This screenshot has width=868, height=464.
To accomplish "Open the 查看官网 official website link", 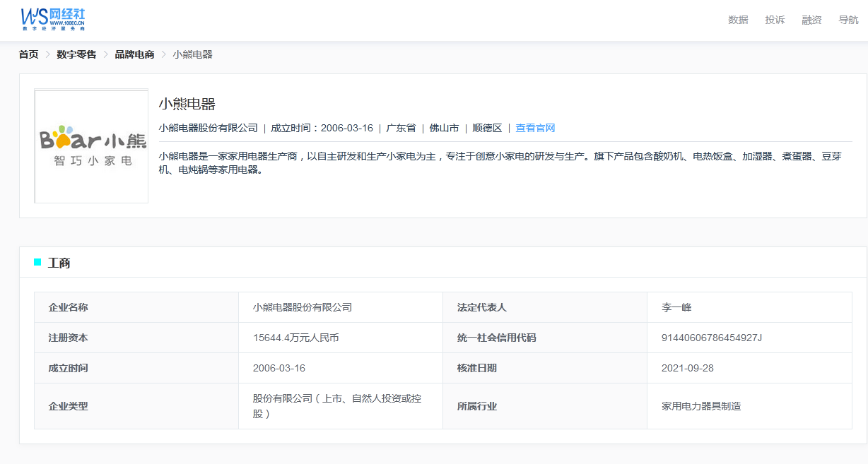I will (x=535, y=128).
